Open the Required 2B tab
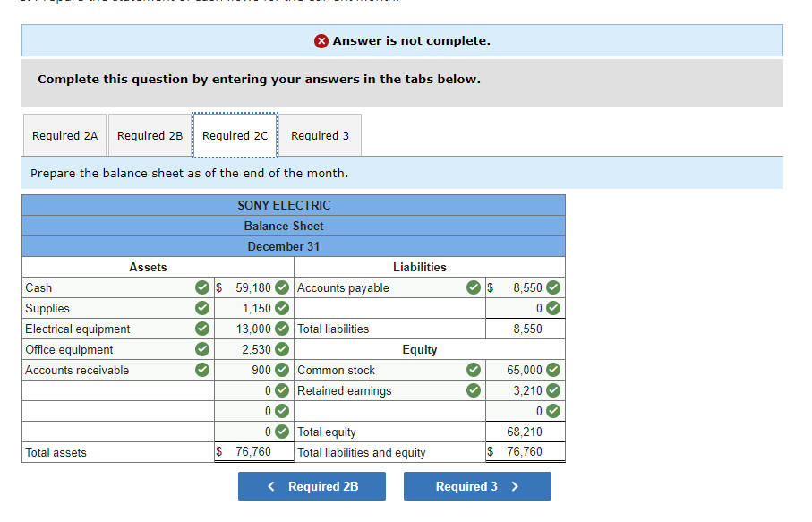812x522 pixels. click(x=150, y=136)
